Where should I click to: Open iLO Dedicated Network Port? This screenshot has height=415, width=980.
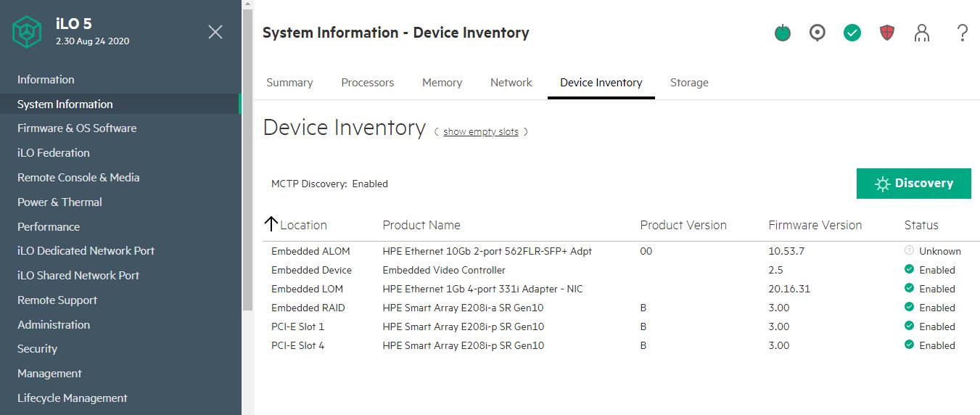coord(86,250)
